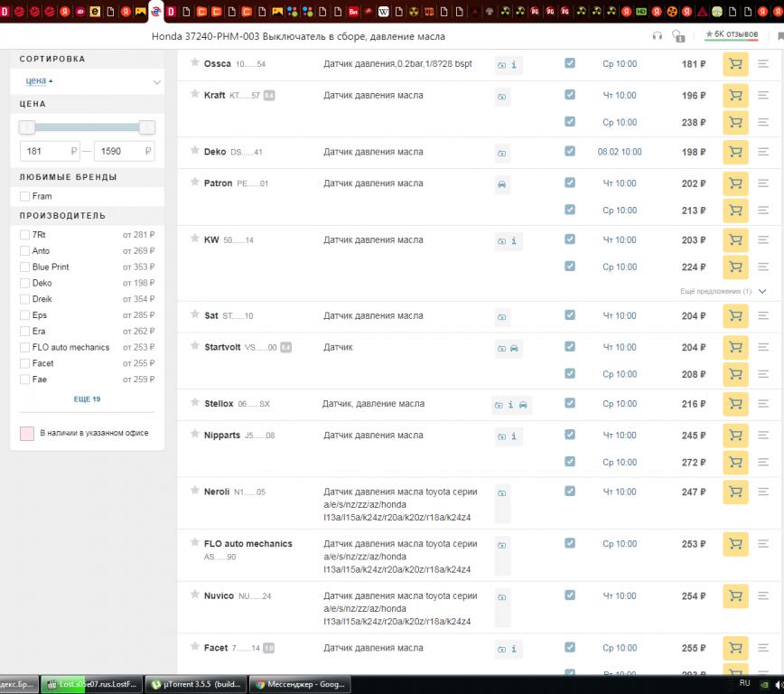Expand manufacturer list with 'ЕЩЕ 19'
Image resolution: width=784 pixels, height=694 pixels.
coord(87,399)
